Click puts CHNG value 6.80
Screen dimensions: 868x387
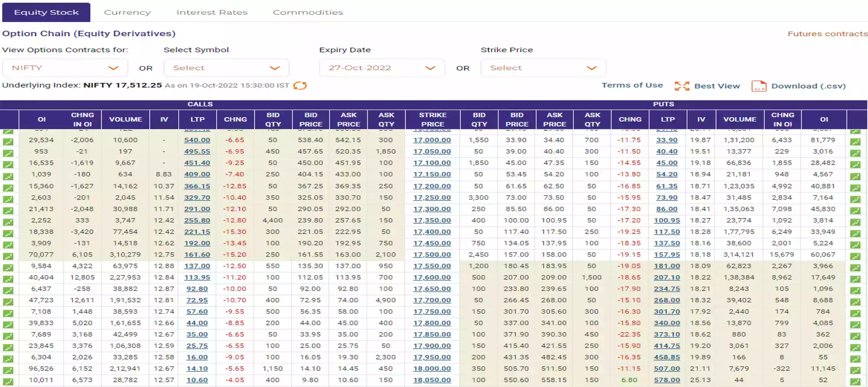click(629, 380)
